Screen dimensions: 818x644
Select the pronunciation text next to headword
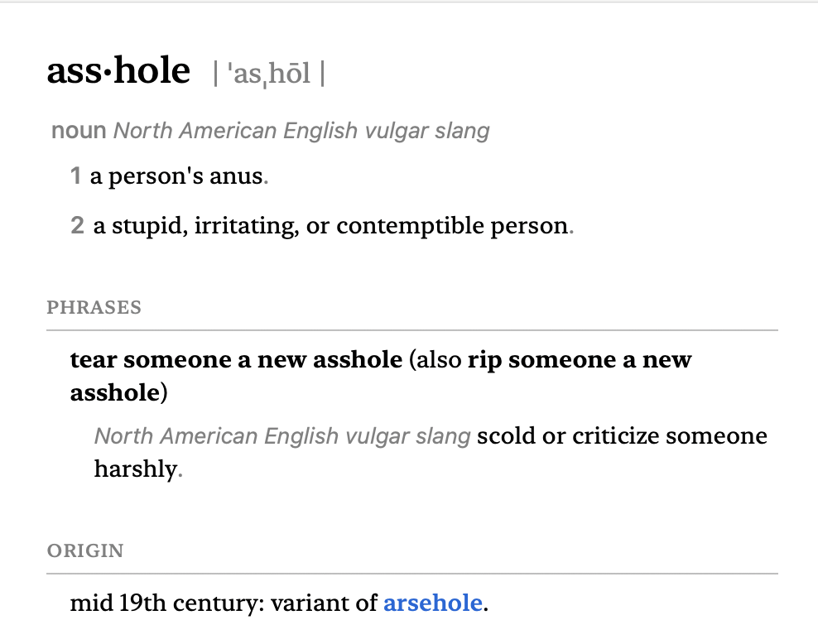click(x=269, y=74)
